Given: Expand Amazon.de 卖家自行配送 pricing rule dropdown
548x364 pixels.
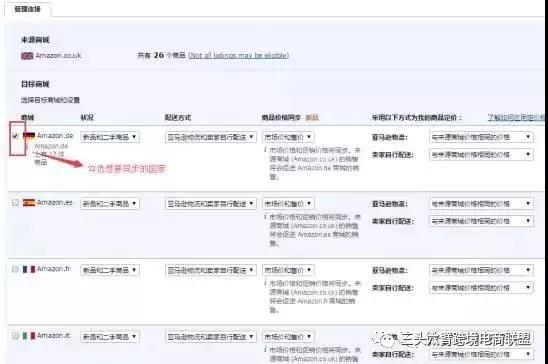Looking at the screenshot, I should pyautogui.click(x=481, y=154).
